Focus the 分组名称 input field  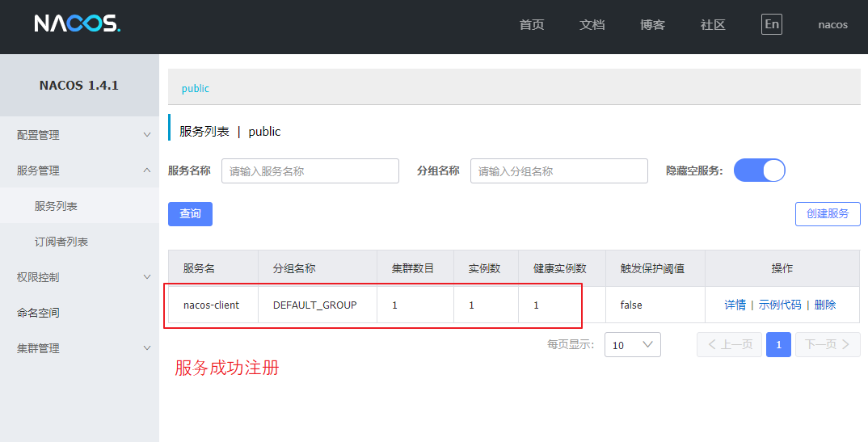pos(559,171)
